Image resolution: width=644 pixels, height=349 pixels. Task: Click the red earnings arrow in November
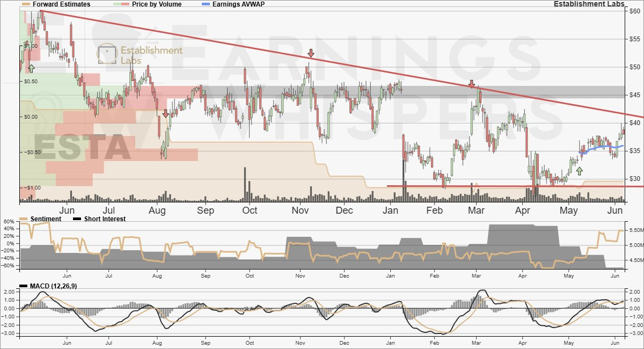[311, 53]
